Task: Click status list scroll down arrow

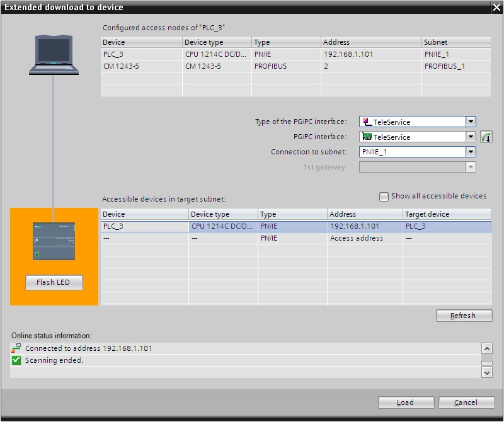Action: coord(487,372)
